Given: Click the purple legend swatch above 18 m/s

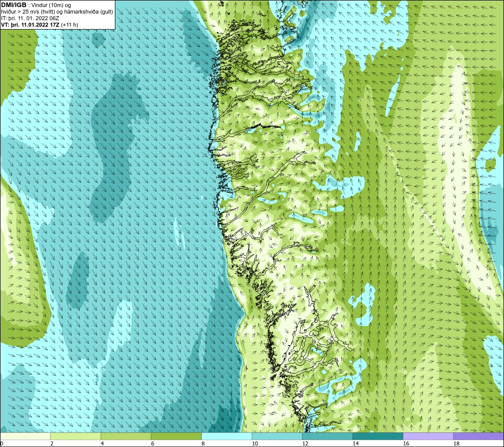Looking at the screenshot, I should pos(478,436).
